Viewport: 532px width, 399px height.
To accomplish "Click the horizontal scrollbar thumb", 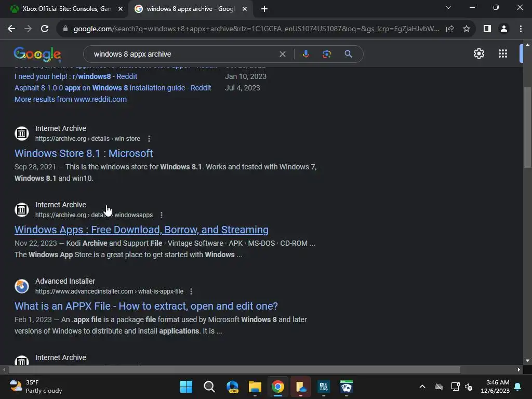I will click(x=234, y=369).
